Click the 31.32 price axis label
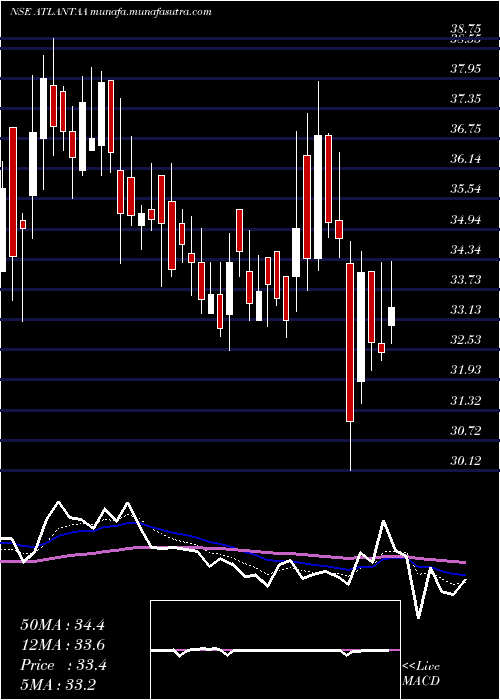Viewport: 500px width, 700px height. [466, 400]
